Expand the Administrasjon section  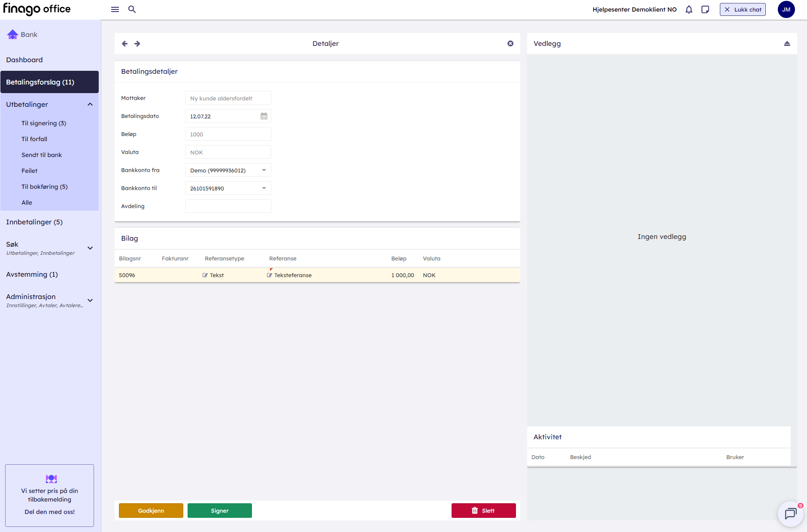90,300
